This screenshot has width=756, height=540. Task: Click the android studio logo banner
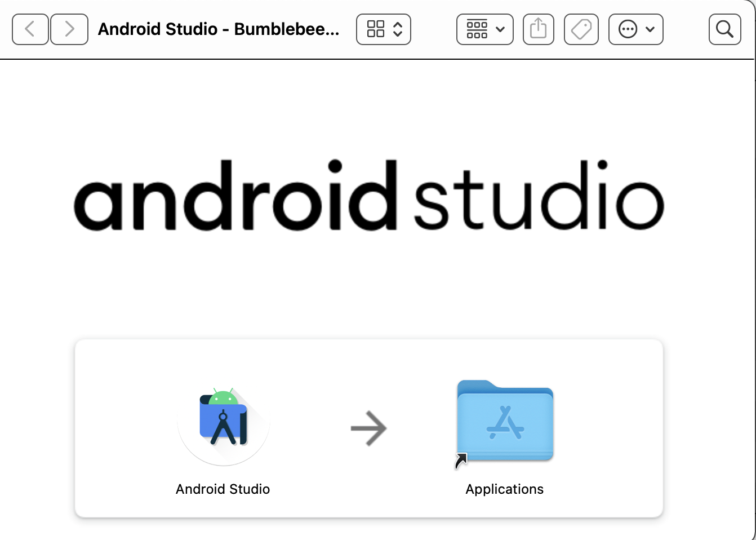coord(368,196)
